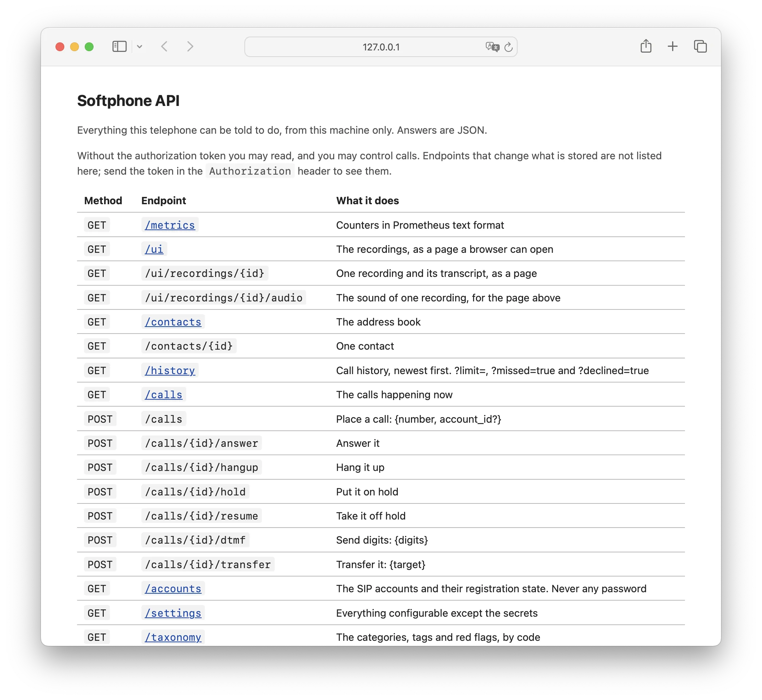Viewport: 762px width, 700px height.
Task: Follow the /accounts link
Action: coord(173,589)
